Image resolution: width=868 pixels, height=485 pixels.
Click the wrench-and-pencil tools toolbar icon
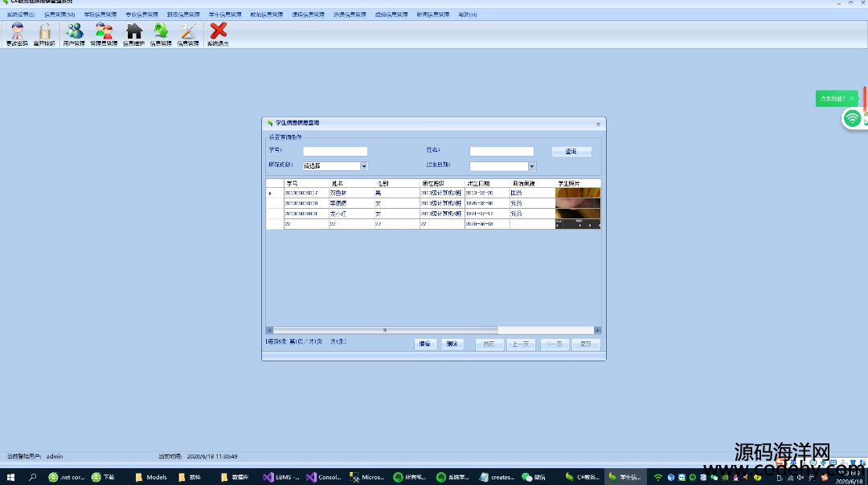point(188,33)
